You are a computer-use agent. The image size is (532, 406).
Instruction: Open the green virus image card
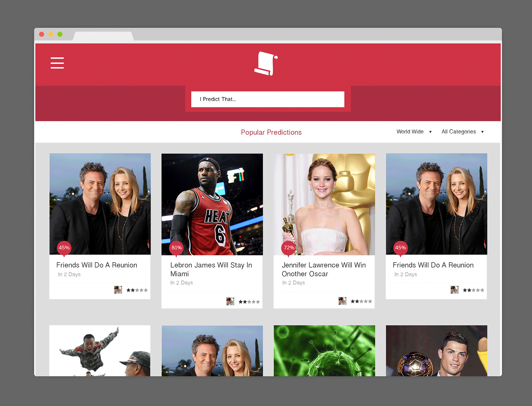click(324, 350)
